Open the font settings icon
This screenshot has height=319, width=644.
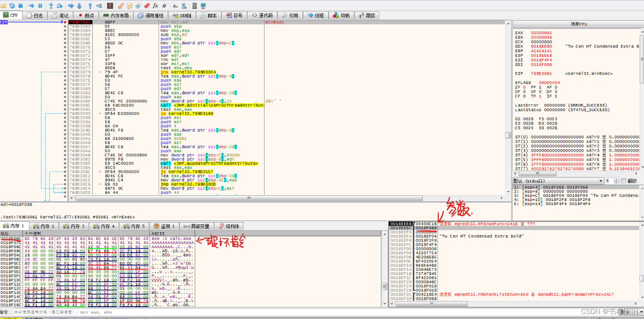[x=175, y=6]
